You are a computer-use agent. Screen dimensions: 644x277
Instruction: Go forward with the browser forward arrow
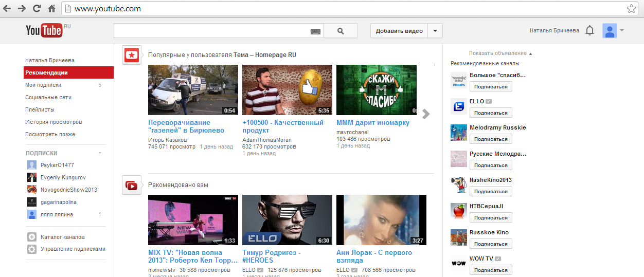[22, 9]
